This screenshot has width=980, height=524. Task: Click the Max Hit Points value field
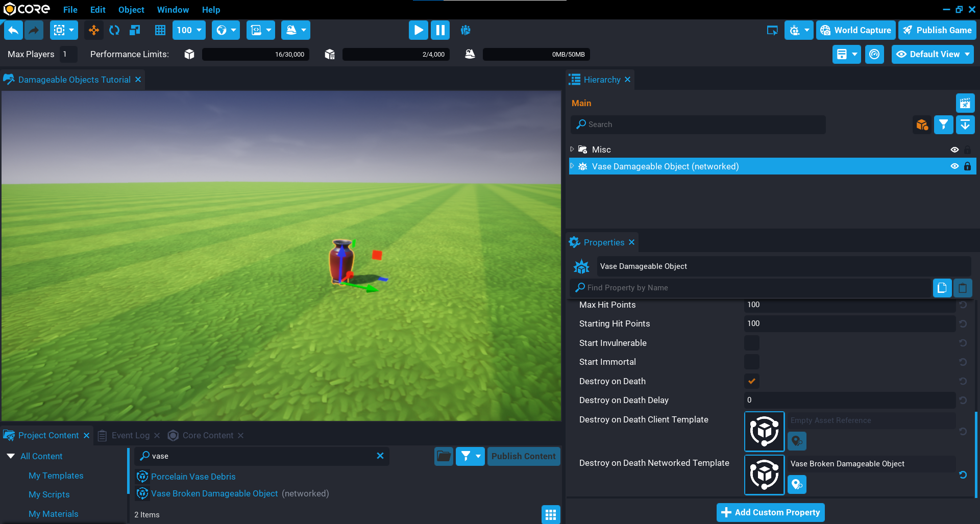click(849, 305)
